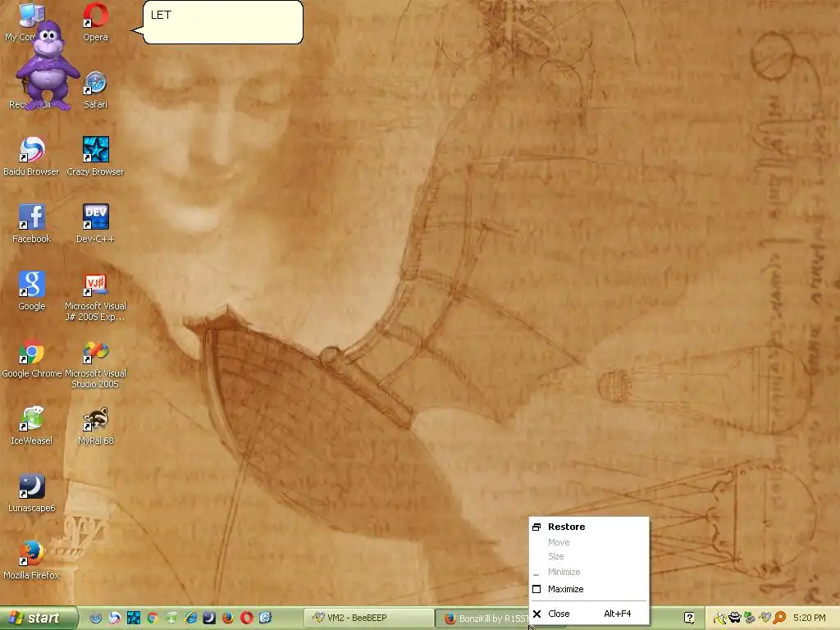Click the 5:20 PM system clock
The width and height of the screenshot is (840, 630).
[x=809, y=619]
